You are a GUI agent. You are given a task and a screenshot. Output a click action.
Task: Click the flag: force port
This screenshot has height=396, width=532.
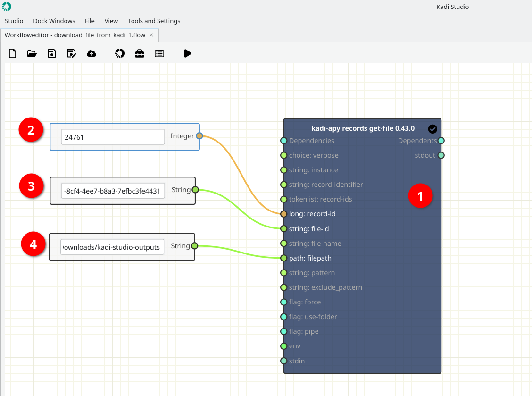(283, 302)
